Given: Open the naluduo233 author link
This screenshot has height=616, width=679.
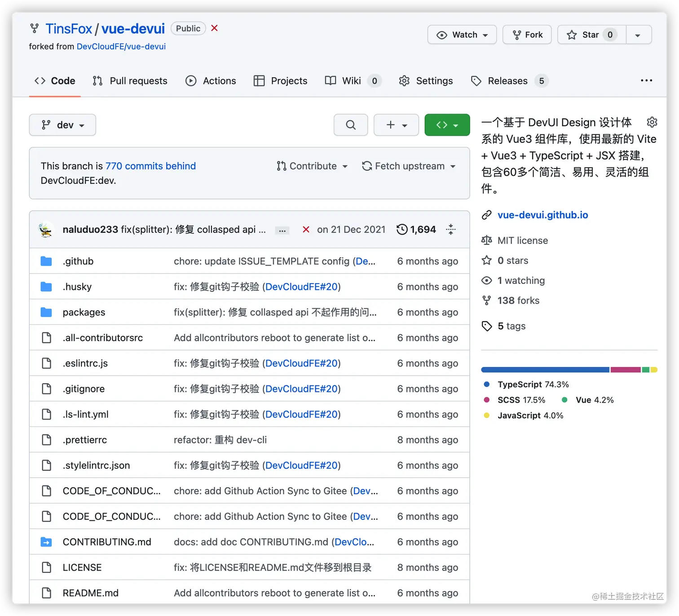Looking at the screenshot, I should tap(90, 230).
